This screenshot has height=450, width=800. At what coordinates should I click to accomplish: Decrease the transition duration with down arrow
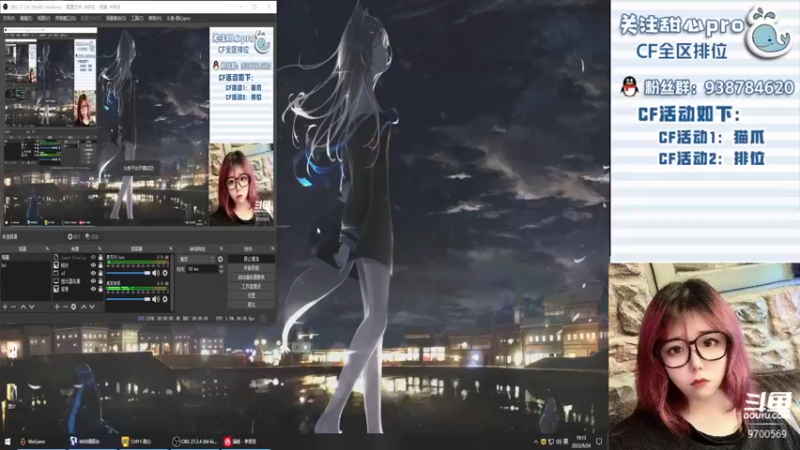(221, 271)
